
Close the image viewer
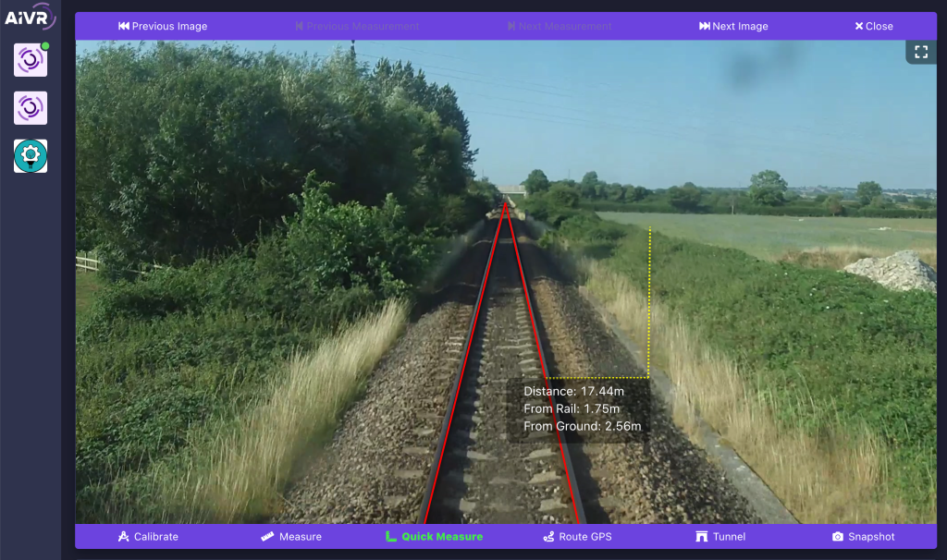(874, 26)
